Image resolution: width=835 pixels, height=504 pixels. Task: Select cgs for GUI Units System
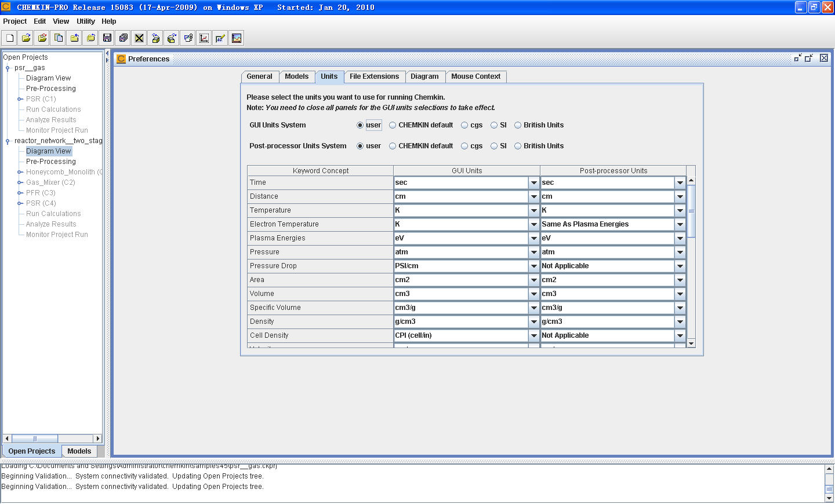[464, 125]
